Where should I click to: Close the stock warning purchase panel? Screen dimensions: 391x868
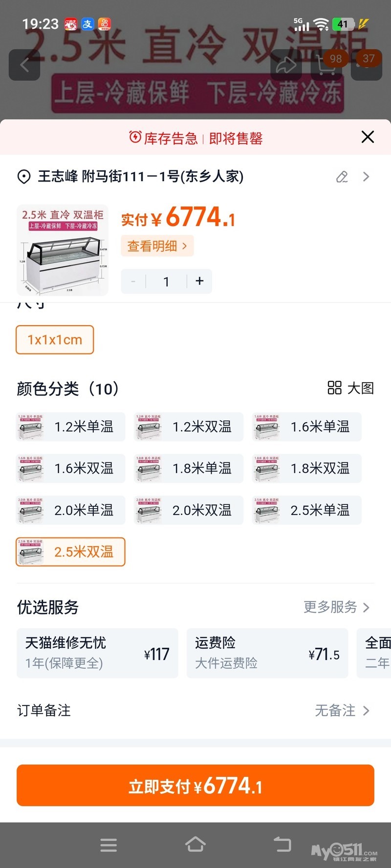point(368,137)
